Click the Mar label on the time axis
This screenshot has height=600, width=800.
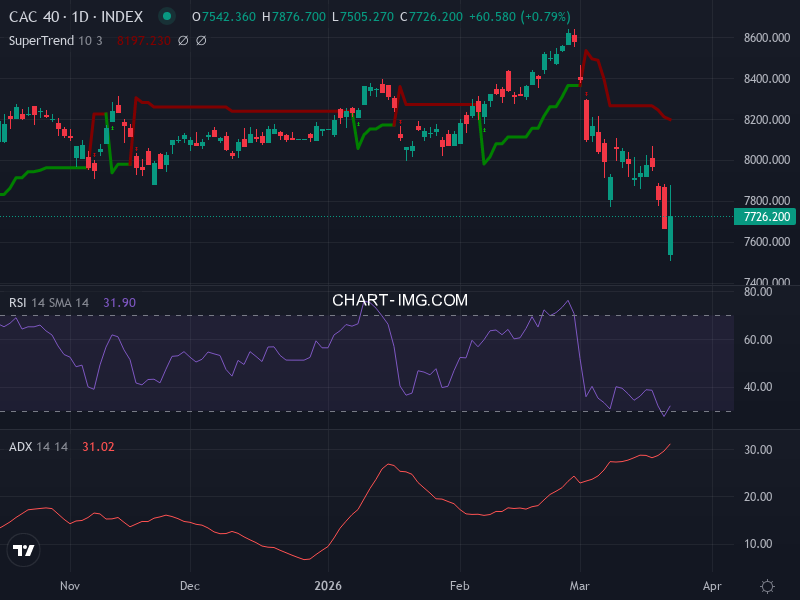point(578,586)
